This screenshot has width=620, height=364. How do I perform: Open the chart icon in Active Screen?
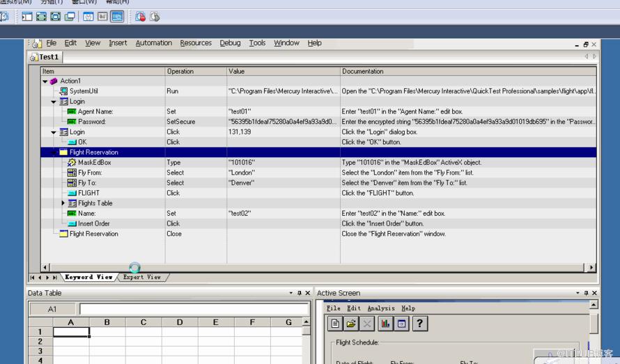(x=385, y=324)
